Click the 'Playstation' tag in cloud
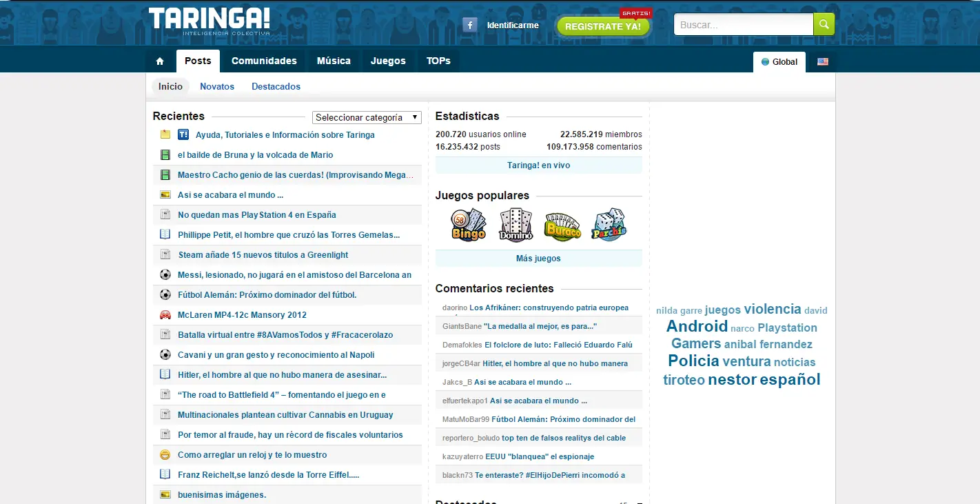Viewport: 980px width, 504px height. [787, 327]
